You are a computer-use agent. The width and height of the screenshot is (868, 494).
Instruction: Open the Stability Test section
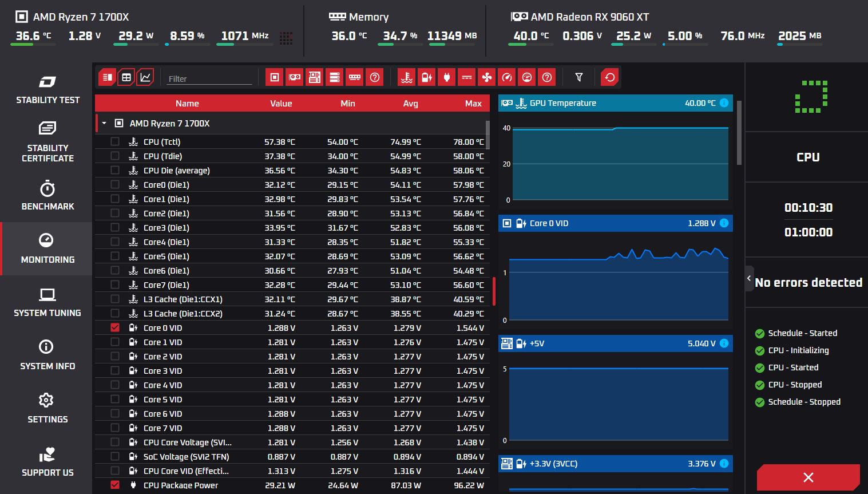pyautogui.click(x=47, y=89)
